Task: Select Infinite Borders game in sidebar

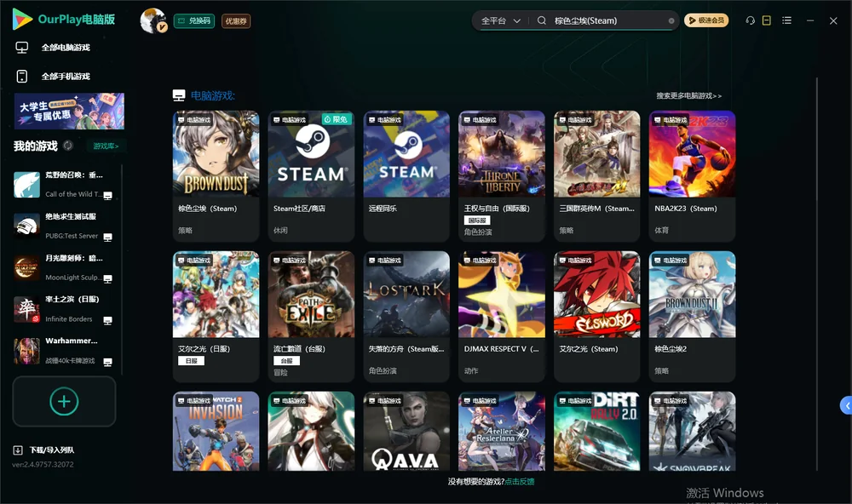Action: [x=64, y=310]
